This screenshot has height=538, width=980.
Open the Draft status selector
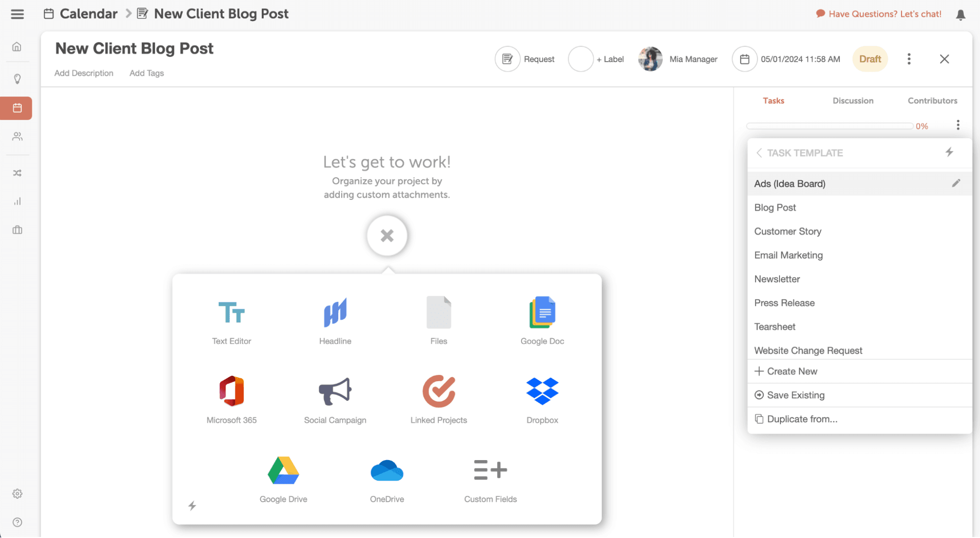pos(870,59)
